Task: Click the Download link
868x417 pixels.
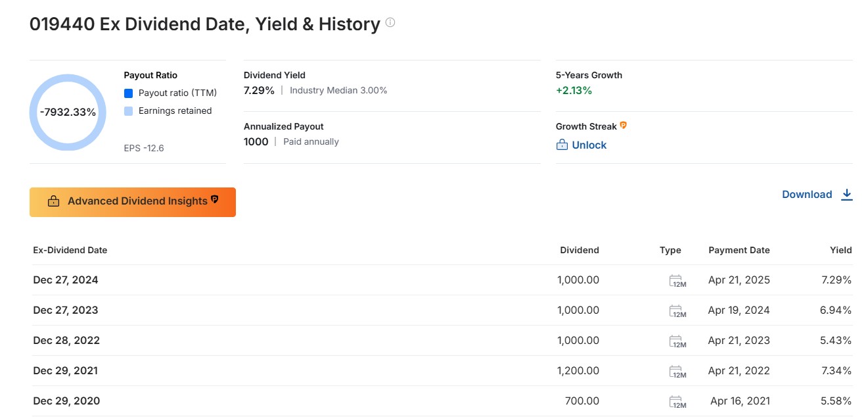Action: pyautogui.click(x=807, y=195)
